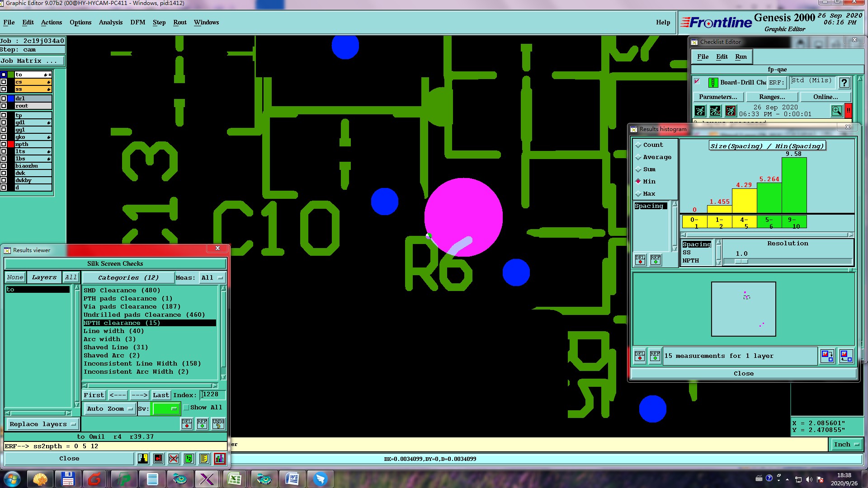
Task: Open Windows Start menu orb
Action: [12, 479]
